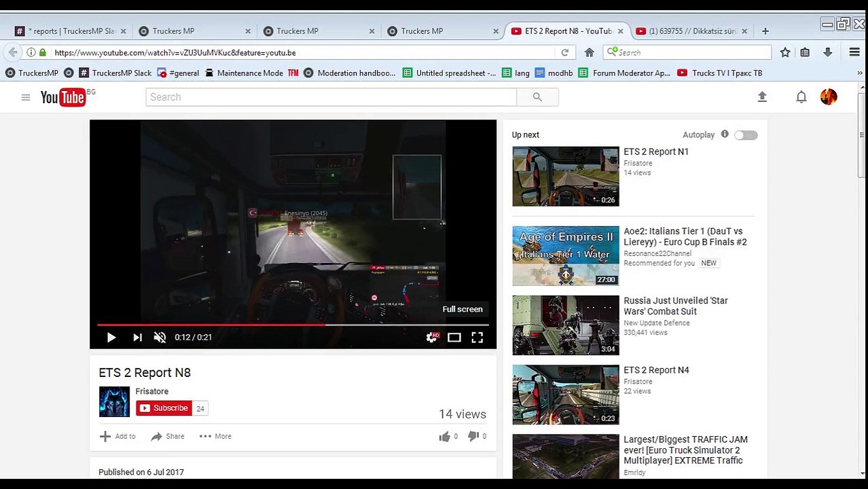Open Autoplay info icon

pyautogui.click(x=725, y=134)
